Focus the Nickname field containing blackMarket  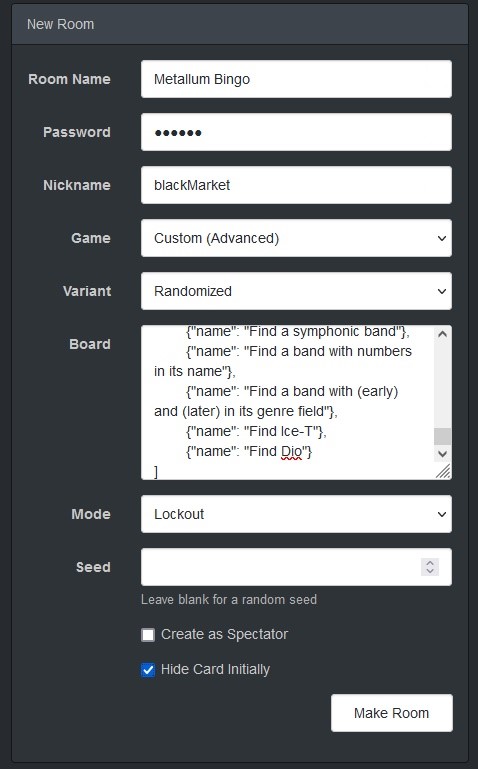coord(296,185)
